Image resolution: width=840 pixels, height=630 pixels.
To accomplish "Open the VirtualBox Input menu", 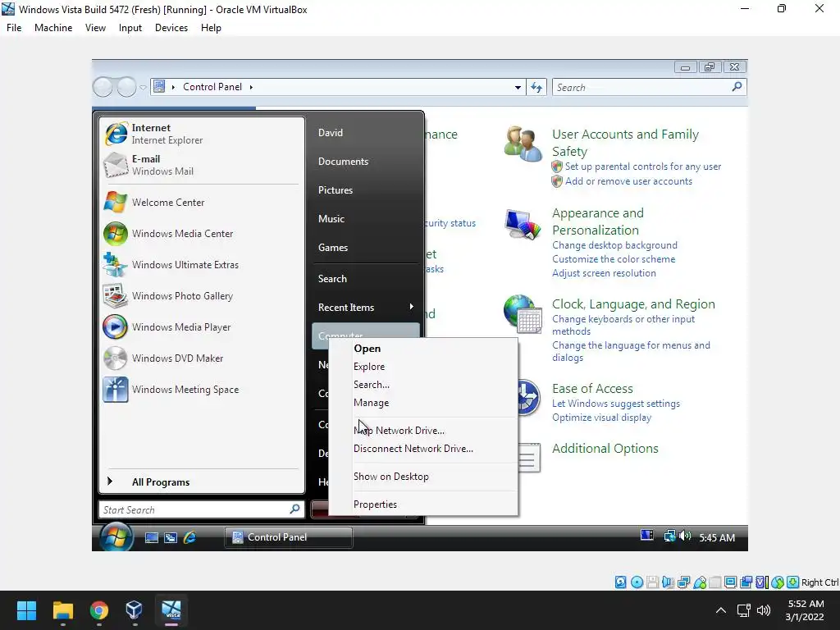I will [130, 28].
